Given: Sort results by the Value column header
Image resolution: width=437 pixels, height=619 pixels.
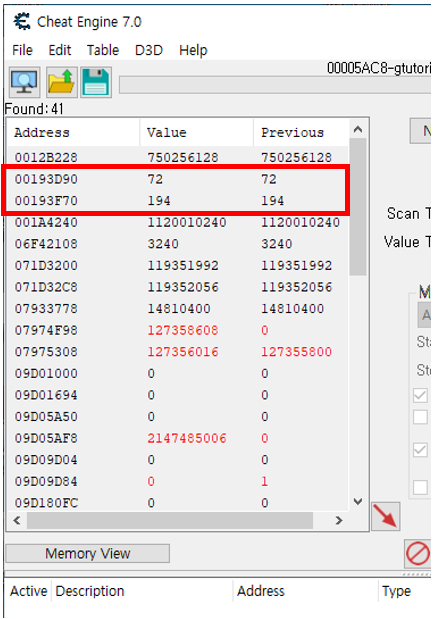Looking at the screenshot, I should pos(197,133).
